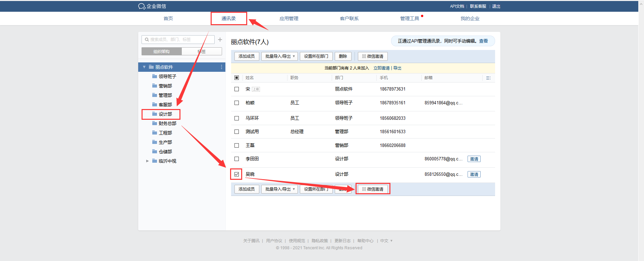
Task: Click 邀请 button for 吴晓
Action: [474, 174]
